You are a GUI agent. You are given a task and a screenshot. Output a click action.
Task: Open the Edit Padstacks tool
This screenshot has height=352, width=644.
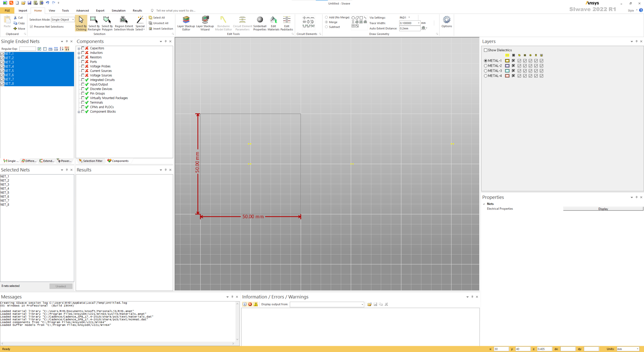pyautogui.click(x=286, y=23)
